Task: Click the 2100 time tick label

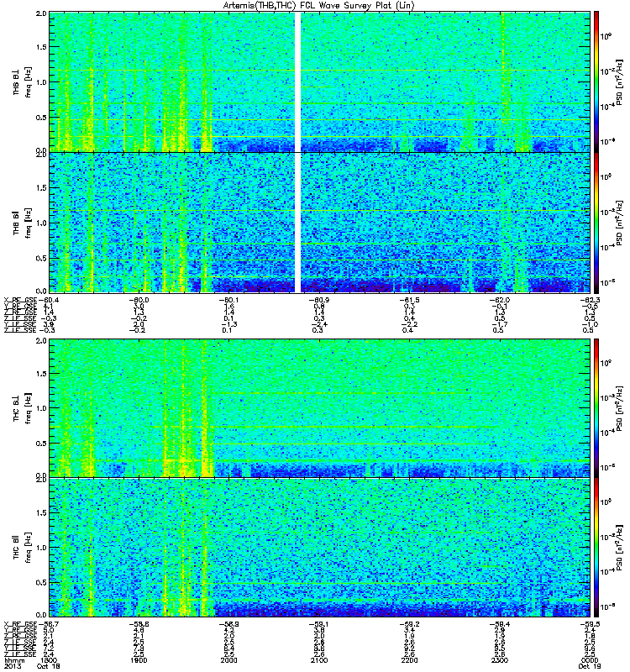Action: 319,660
